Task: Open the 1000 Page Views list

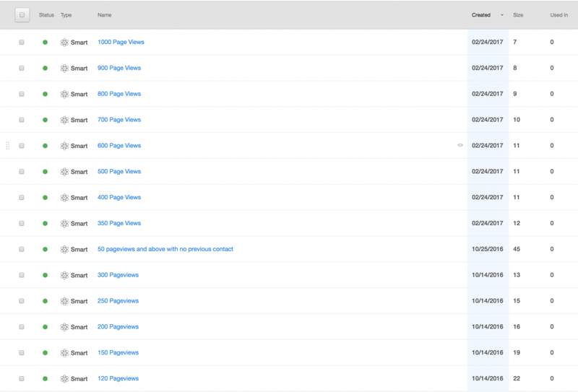Action: pyautogui.click(x=121, y=42)
